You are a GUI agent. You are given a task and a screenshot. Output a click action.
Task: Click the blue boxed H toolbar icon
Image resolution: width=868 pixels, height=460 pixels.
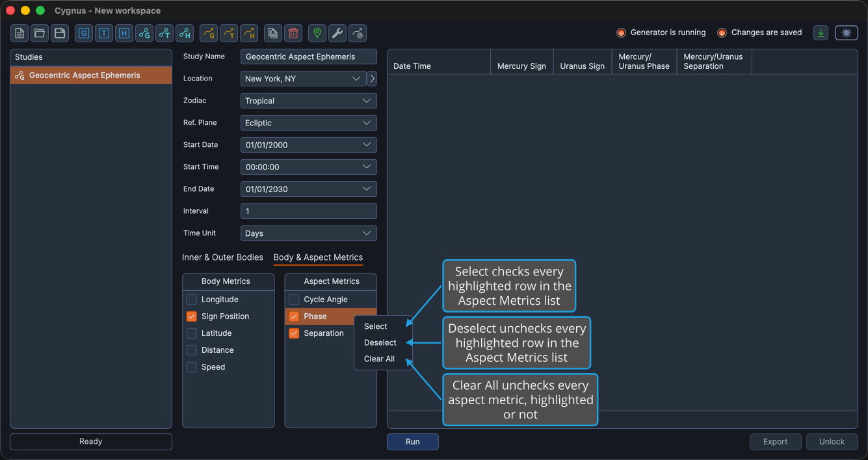coord(124,33)
